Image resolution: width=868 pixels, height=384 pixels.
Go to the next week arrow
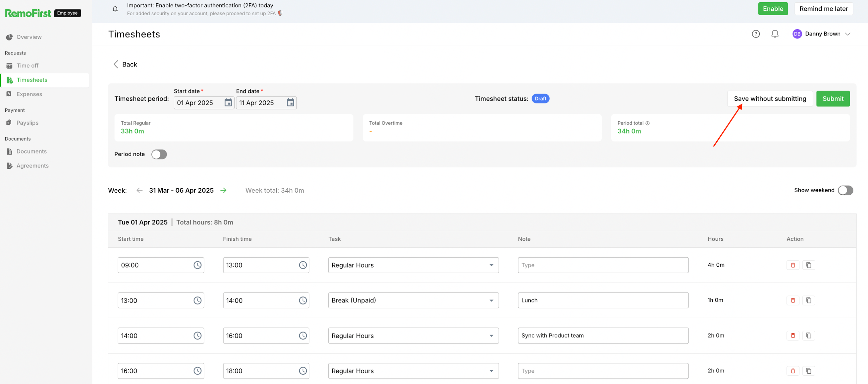tap(223, 190)
